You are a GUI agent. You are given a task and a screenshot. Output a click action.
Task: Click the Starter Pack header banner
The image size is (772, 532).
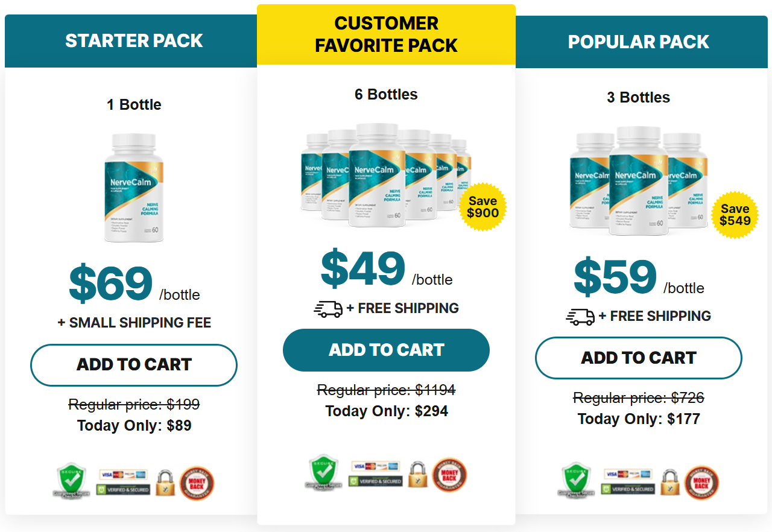click(x=133, y=40)
